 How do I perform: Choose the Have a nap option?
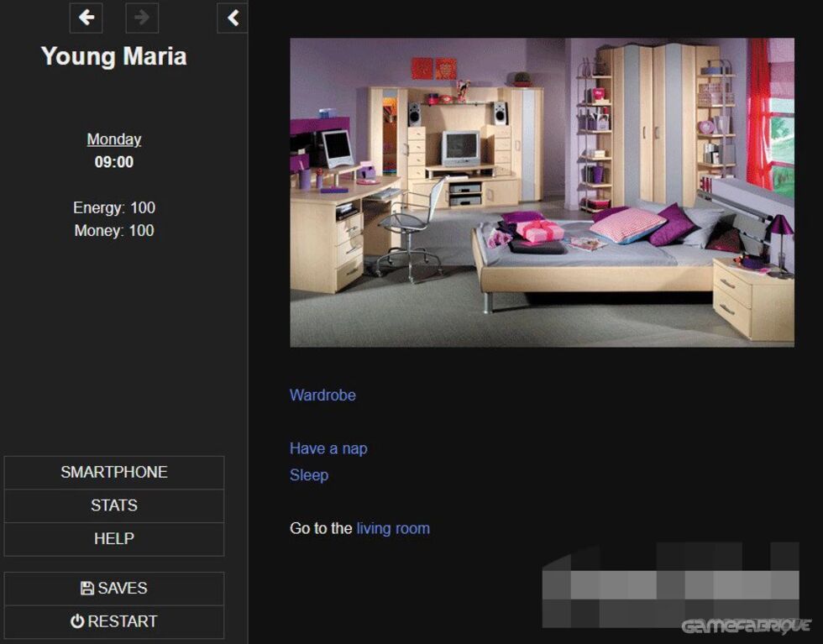[328, 448]
